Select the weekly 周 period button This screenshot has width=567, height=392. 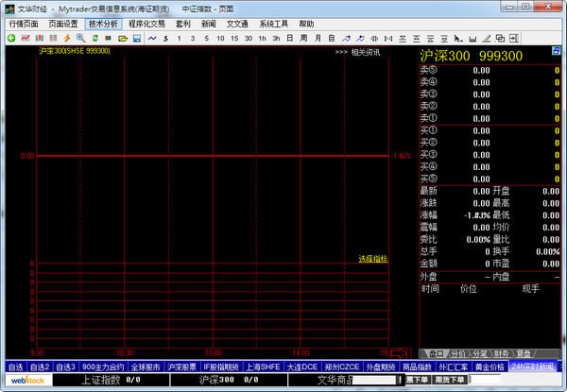pyautogui.click(x=303, y=38)
